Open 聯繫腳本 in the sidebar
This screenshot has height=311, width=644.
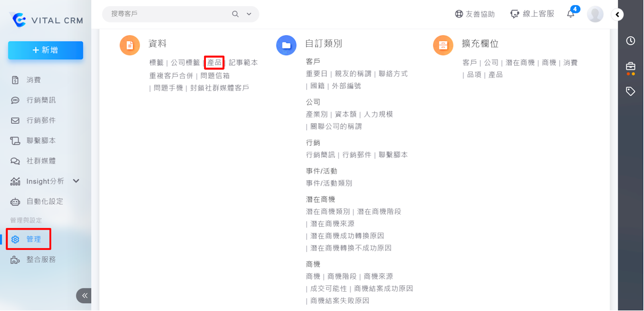[41, 140]
